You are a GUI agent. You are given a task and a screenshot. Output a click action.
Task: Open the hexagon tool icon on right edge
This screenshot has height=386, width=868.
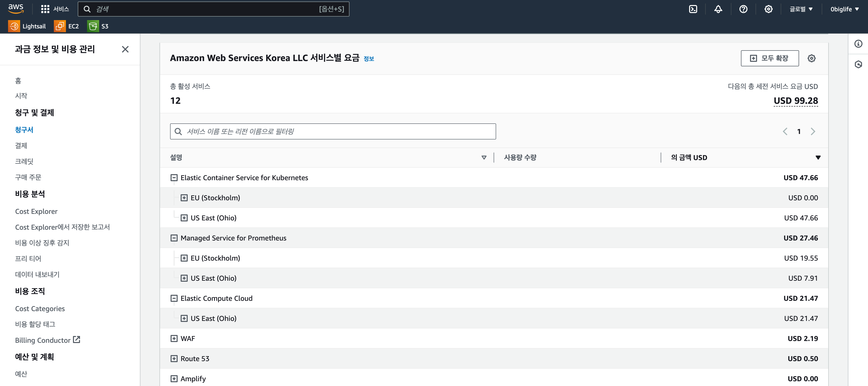tap(858, 64)
